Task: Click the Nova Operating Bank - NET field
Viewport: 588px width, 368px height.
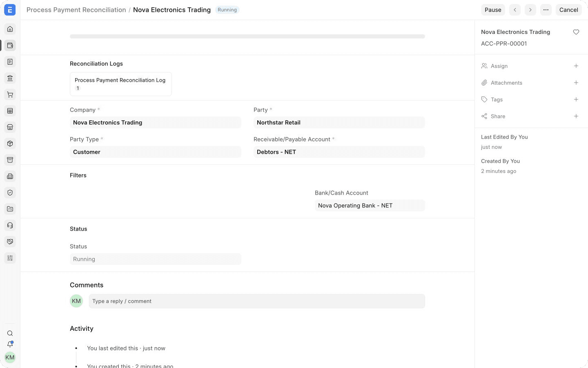Action: coord(370,206)
